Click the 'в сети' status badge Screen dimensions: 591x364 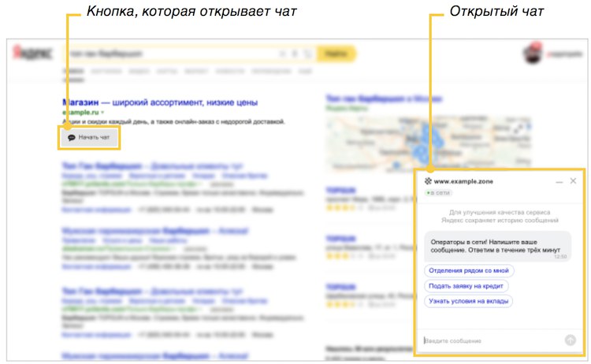(438, 192)
